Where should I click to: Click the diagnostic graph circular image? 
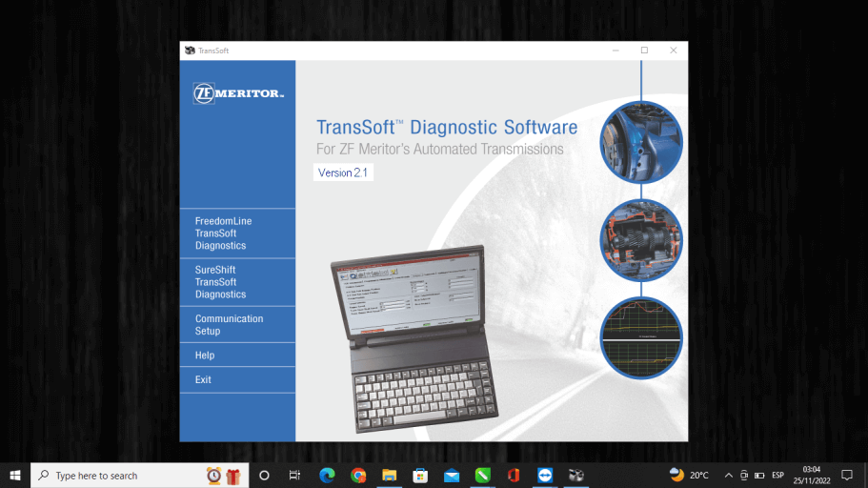click(640, 337)
